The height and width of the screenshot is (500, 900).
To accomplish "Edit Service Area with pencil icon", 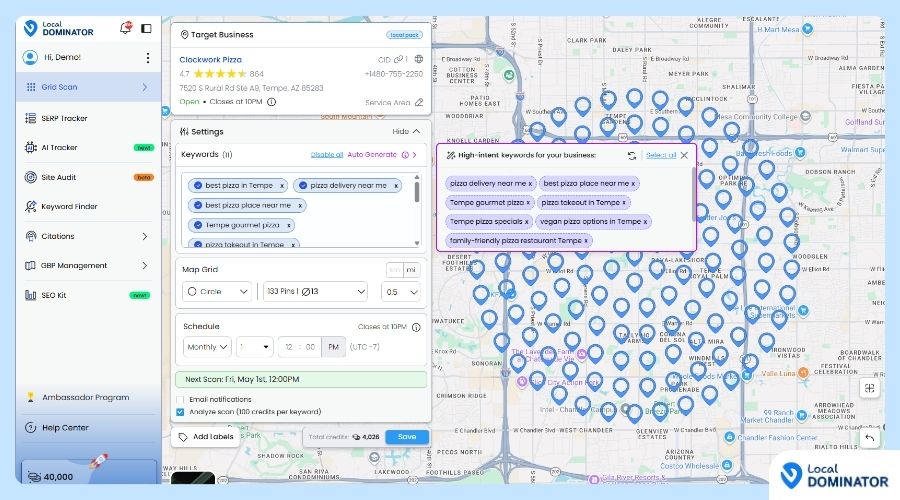I will point(419,102).
